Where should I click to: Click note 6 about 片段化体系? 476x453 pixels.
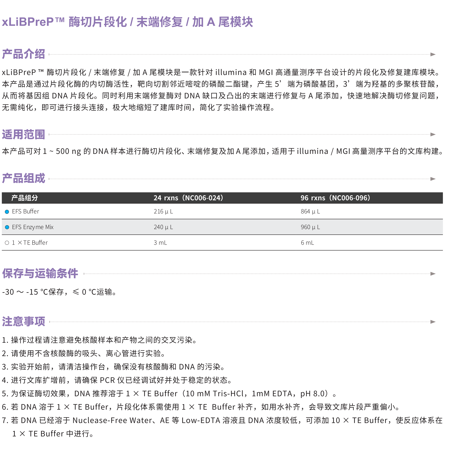point(201,407)
